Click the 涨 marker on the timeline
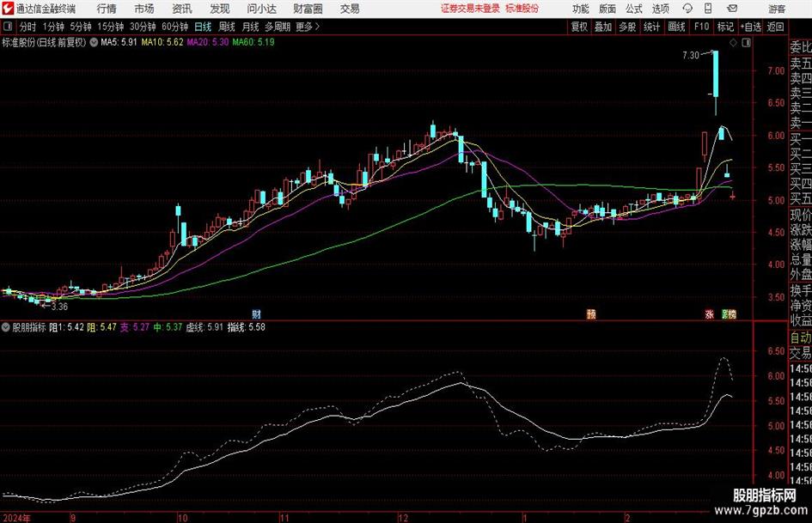Viewport: 812px width, 523px height. tap(710, 313)
